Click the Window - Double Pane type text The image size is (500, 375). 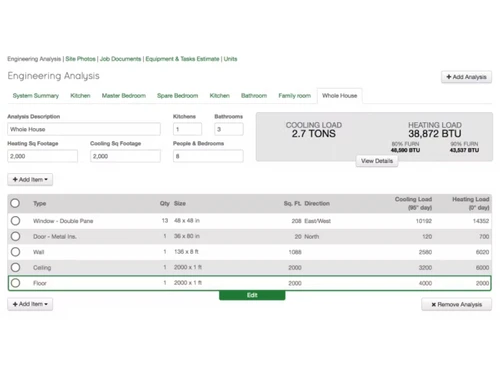(x=63, y=221)
